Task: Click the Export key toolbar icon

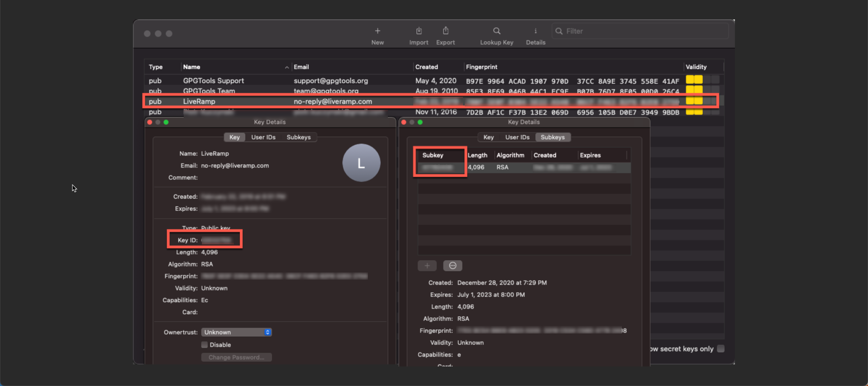Action: click(x=445, y=36)
